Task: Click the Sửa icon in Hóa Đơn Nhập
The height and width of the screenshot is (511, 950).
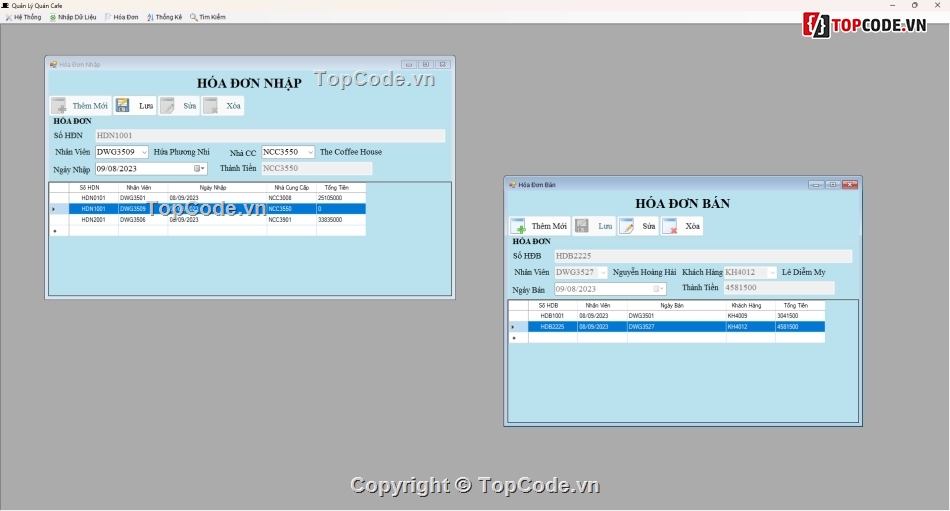Action: pos(167,105)
